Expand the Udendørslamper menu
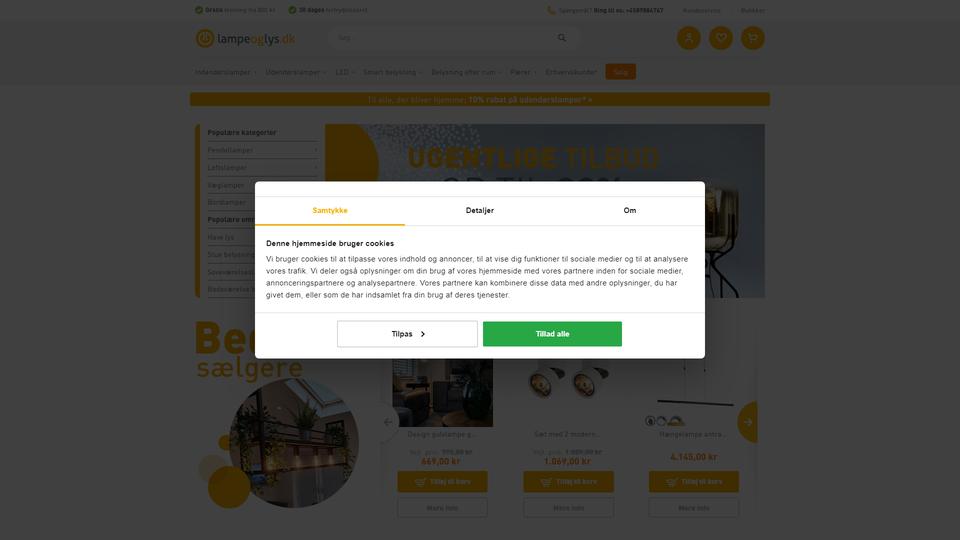Viewport: 960px width, 540px height. click(x=296, y=72)
